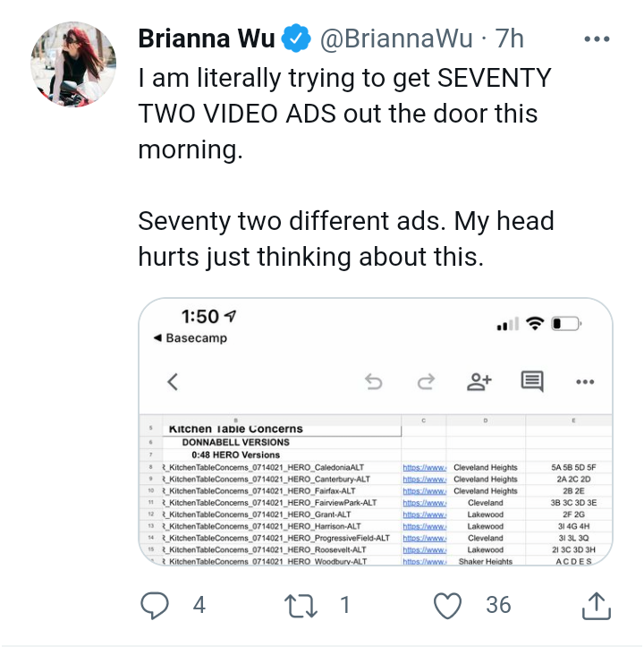The image size is (644, 655).
Task: Tap the back chevron in the sheet toolbar
Action: click(x=173, y=381)
